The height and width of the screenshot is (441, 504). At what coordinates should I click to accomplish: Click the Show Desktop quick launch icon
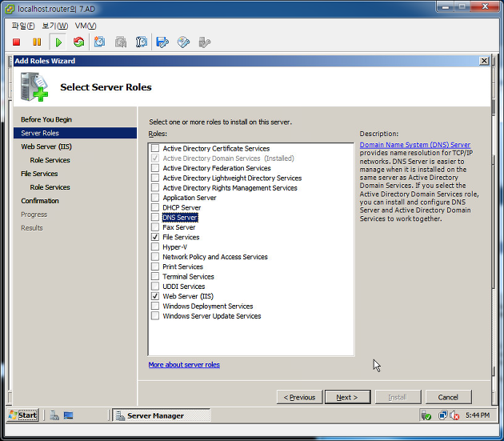pyautogui.click(x=68, y=415)
